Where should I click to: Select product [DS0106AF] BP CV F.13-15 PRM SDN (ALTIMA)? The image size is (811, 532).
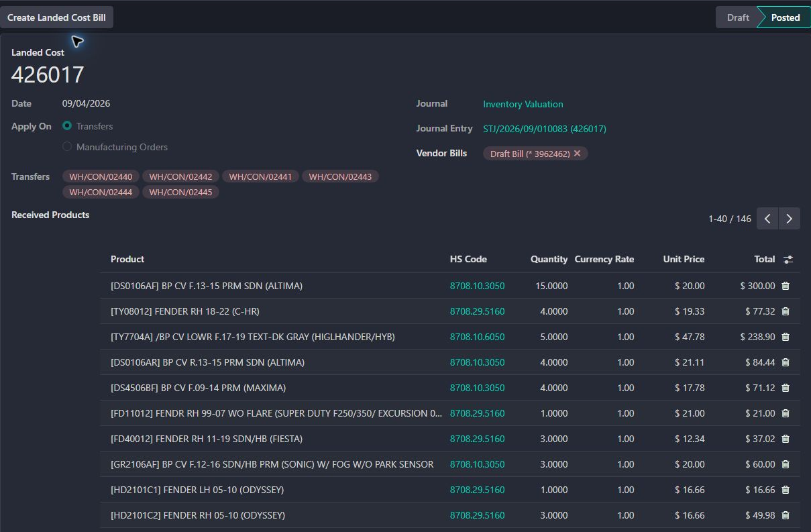point(207,286)
